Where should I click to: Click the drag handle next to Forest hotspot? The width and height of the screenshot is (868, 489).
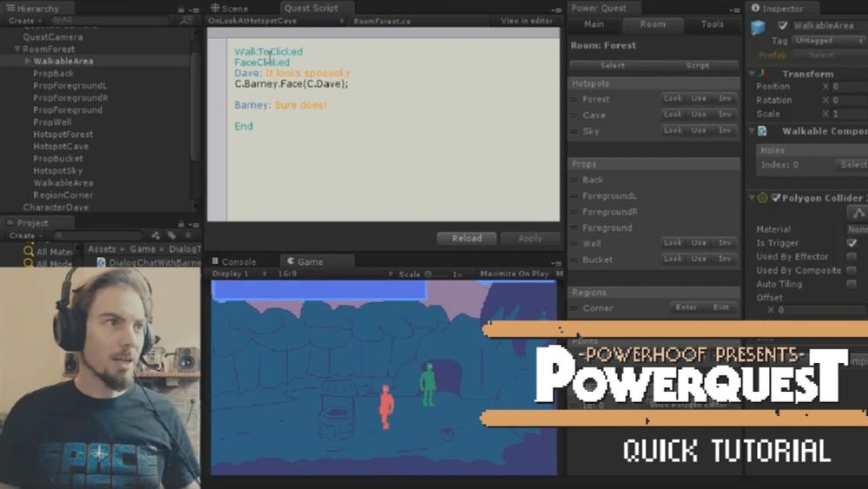(574, 99)
